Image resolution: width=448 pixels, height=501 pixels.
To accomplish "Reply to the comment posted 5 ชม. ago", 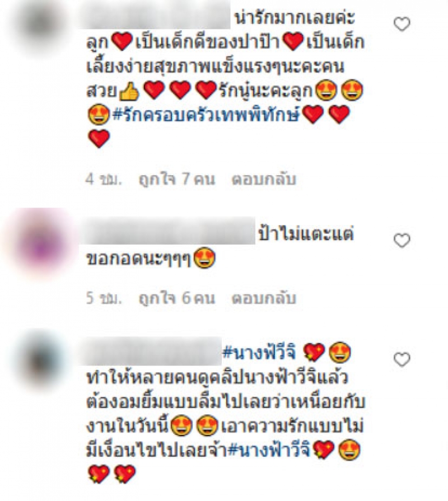I will (x=264, y=298).
